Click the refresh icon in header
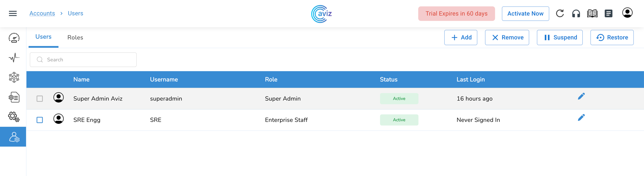The image size is (644, 176). pyautogui.click(x=560, y=13)
